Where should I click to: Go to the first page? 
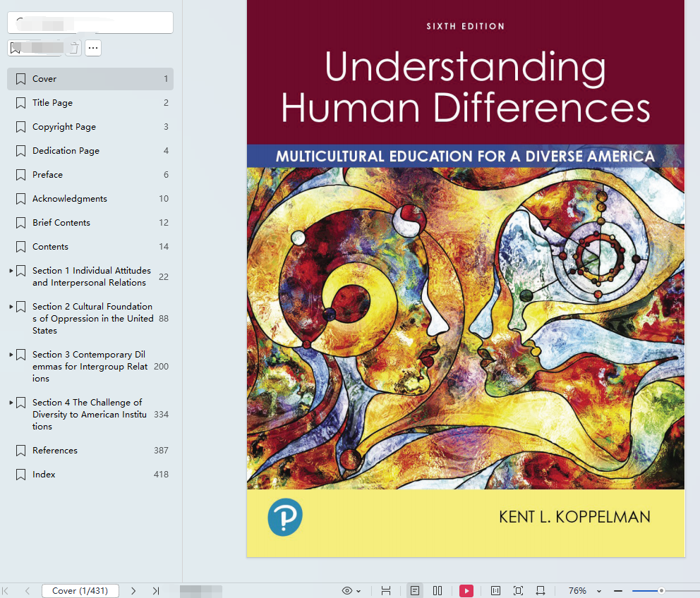[x=6, y=590]
